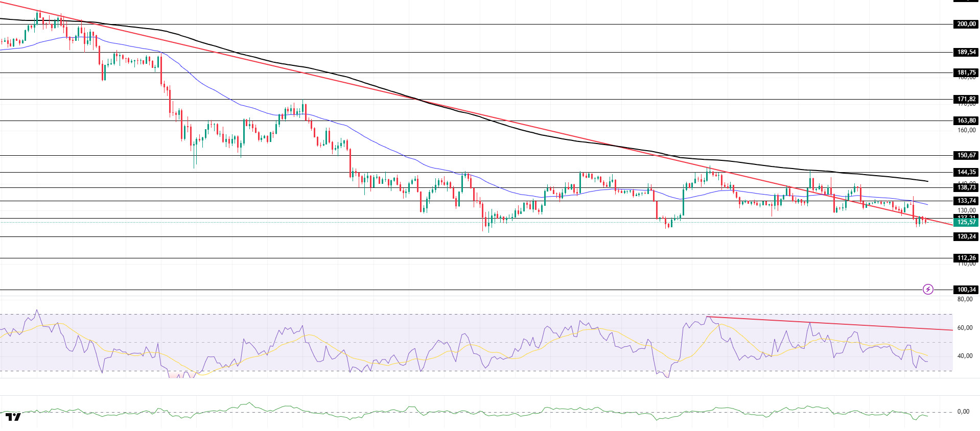This screenshot has height=431, width=980.
Task: Select the 150,67 price level label
Action: (x=966, y=155)
